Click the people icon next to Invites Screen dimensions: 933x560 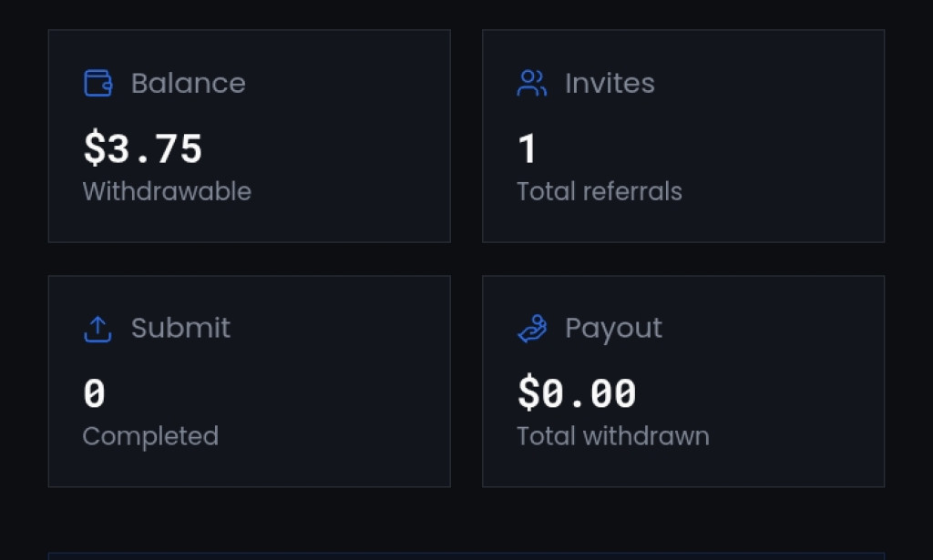(532, 83)
